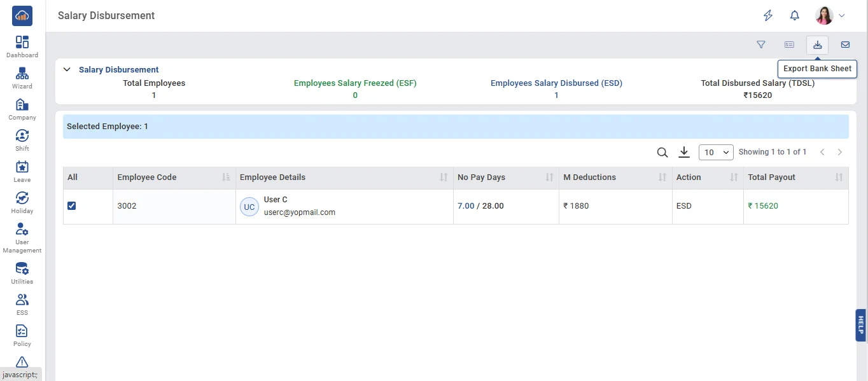Go to Leave in the sidebar

[x=22, y=171]
